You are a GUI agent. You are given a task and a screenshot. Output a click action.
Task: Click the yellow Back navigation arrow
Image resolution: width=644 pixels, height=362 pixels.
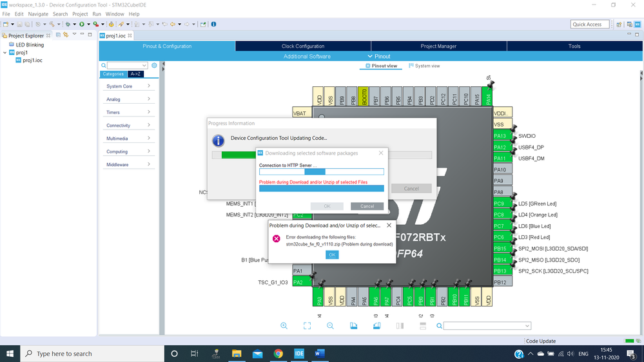click(173, 24)
